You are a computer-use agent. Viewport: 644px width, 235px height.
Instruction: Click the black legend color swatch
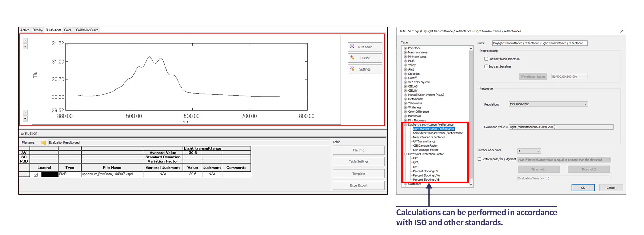click(x=49, y=174)
